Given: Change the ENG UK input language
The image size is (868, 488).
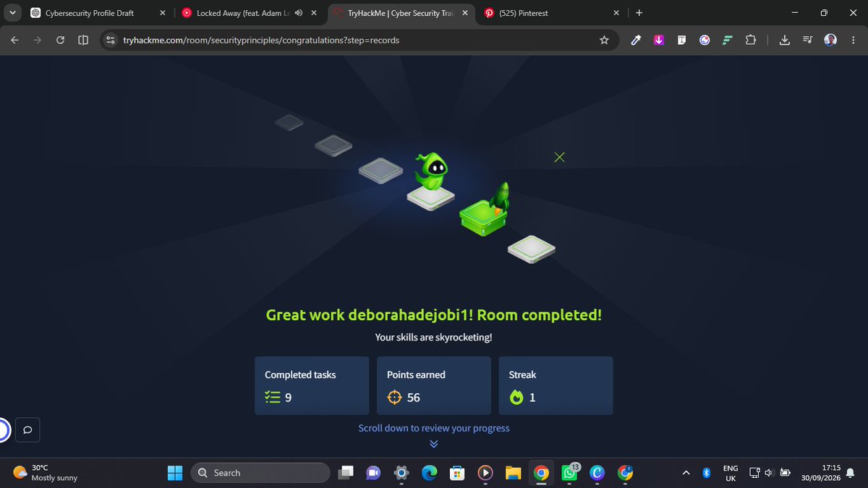Looking at the screenshot, I should pyautogui.click(x=731, y=473).
